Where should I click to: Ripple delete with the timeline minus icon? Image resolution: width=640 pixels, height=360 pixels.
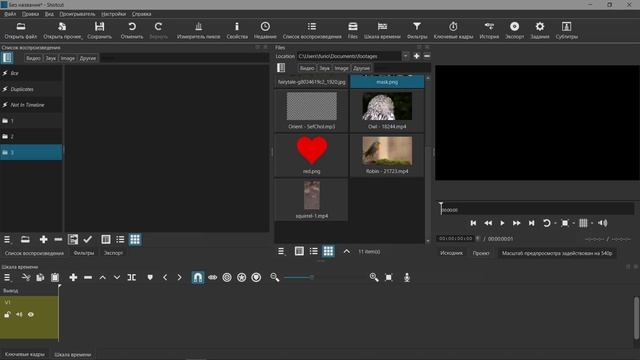88,278
